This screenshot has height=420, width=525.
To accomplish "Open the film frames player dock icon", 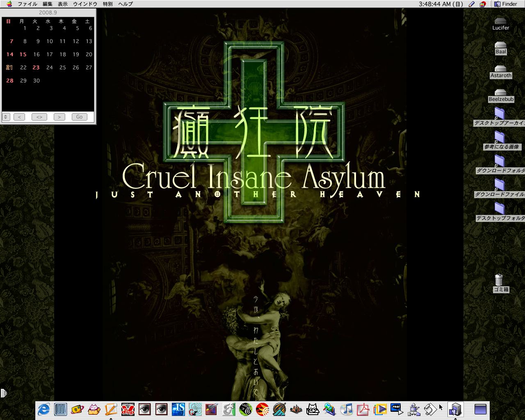I will [x=380, y=409].
